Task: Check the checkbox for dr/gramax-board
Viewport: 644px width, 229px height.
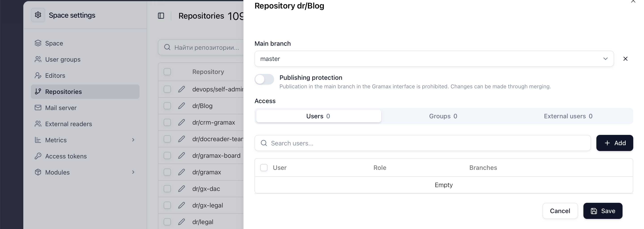Action: (x=167, y=155)
